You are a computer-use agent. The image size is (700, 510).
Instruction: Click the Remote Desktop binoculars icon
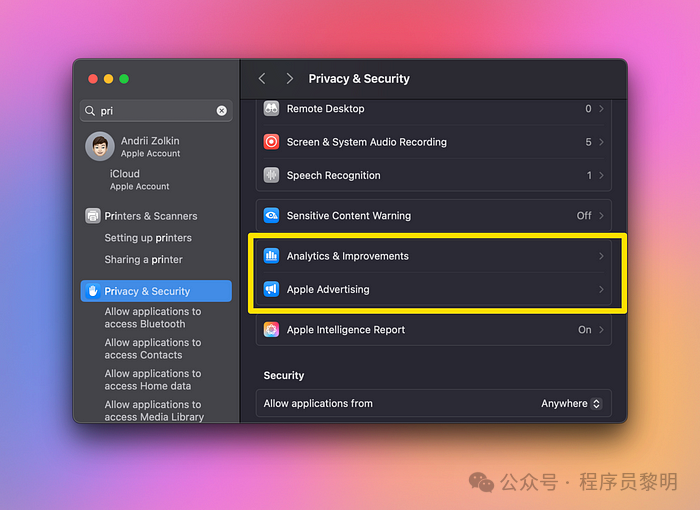click(271, 109)
